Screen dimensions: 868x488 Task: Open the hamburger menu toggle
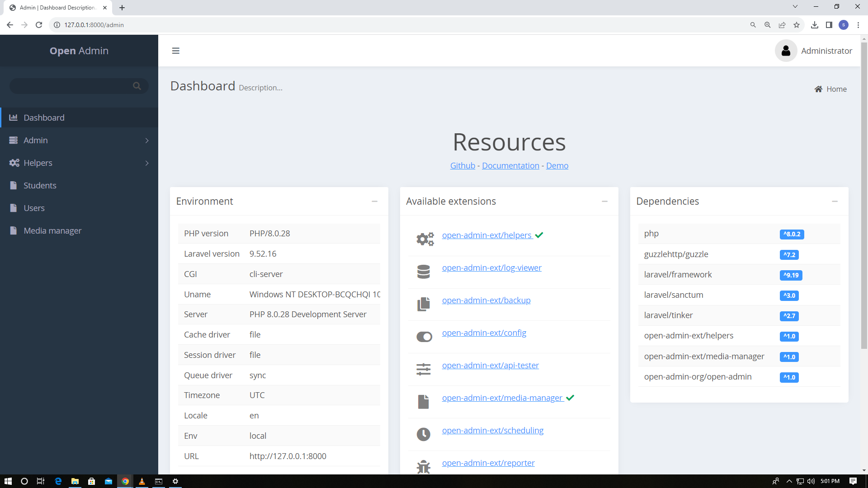(x=175, y=51)
